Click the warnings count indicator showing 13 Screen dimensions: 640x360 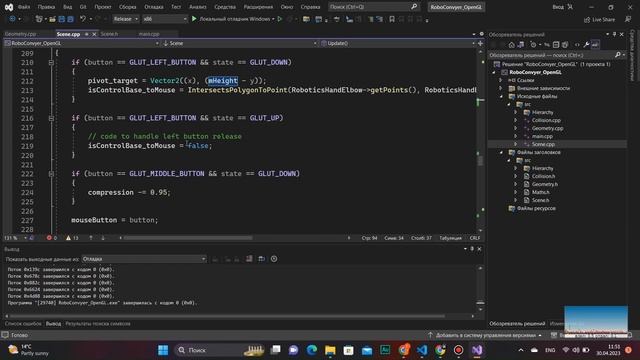(x=72, y=238)
